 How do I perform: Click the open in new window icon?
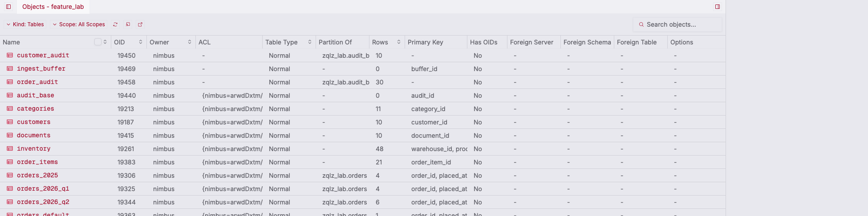click(x=140, y=24)
